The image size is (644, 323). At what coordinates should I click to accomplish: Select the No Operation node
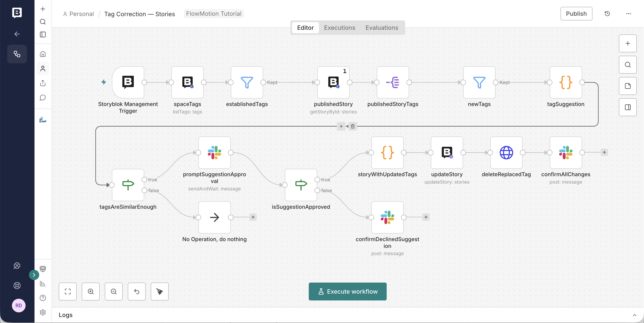coord(214,217)
